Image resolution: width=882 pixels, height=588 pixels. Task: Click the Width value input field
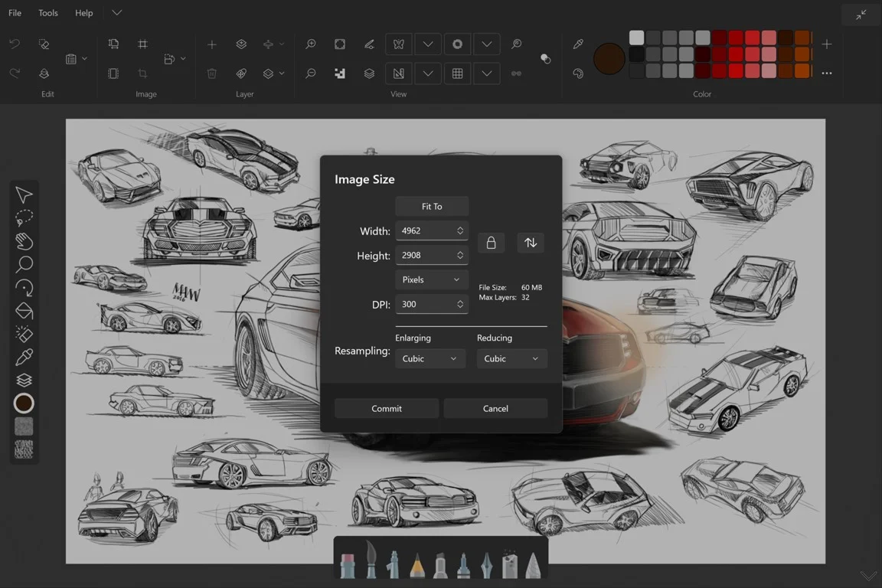[425, 230]
